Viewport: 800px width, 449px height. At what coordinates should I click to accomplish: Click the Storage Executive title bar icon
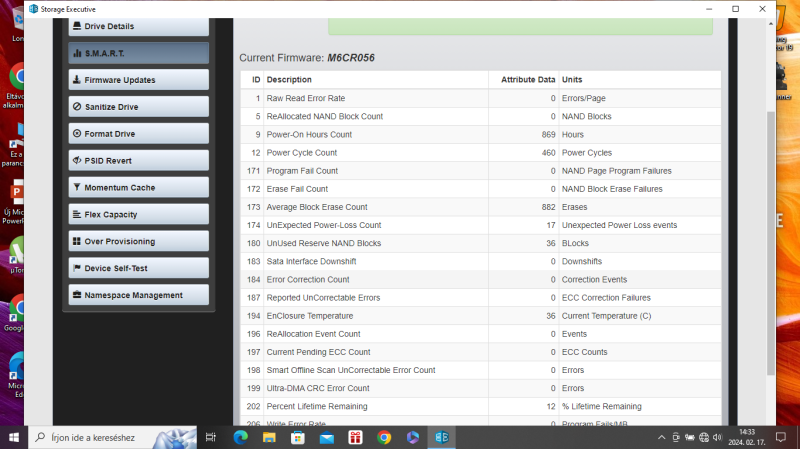tap(34, 9)
